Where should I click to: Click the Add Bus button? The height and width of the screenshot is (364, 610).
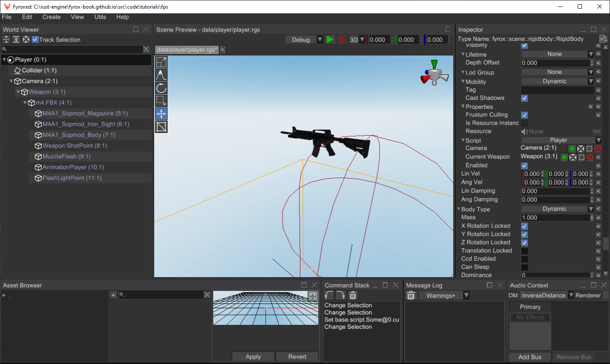[x=530, y=357]
